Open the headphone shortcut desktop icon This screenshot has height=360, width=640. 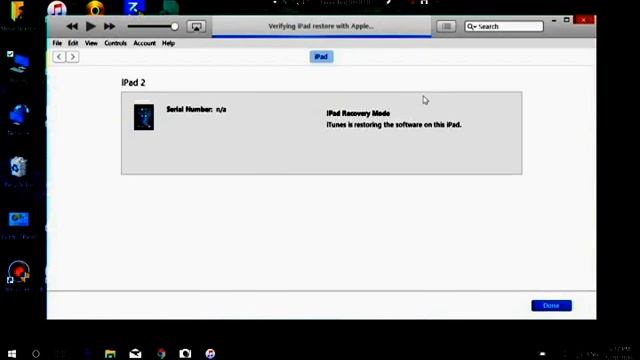[19, 271]
